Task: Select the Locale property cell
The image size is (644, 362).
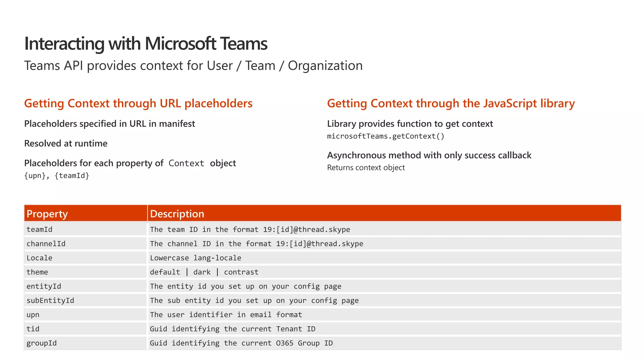Action: point(86,258)
